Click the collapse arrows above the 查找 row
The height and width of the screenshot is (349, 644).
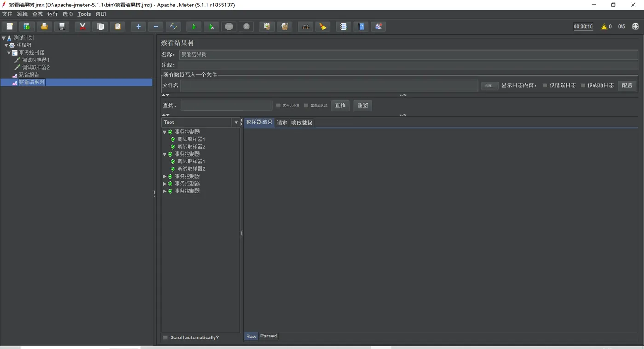[166, 95]
